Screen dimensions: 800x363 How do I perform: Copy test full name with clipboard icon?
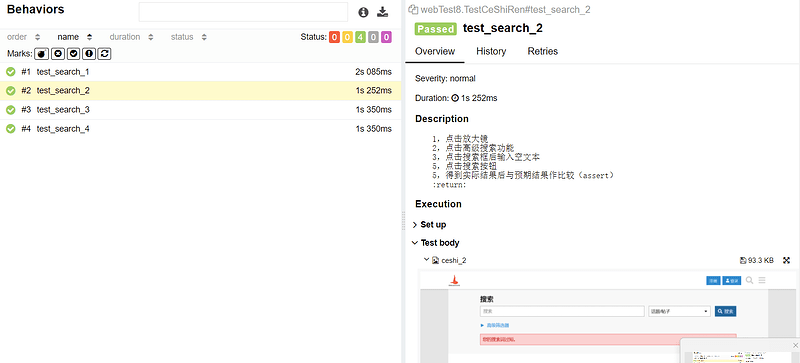click(414, 10)
